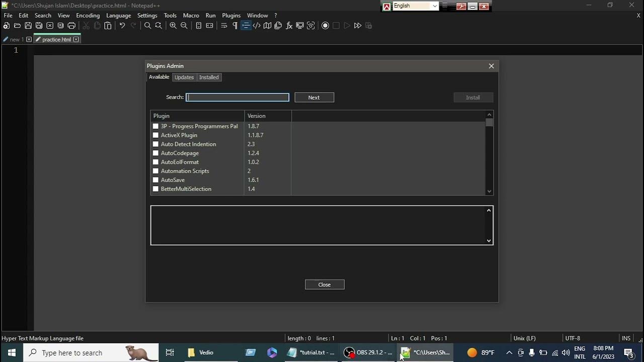Switch to the Updates tab
The width and height of the screenshot is (644, 362).
point(184,77)
